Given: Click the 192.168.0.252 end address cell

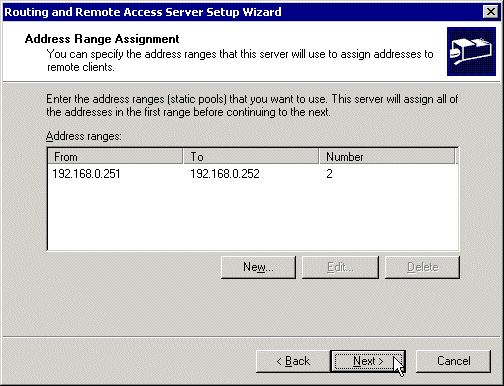Looking at the screenshot, I should click(225, 174).
